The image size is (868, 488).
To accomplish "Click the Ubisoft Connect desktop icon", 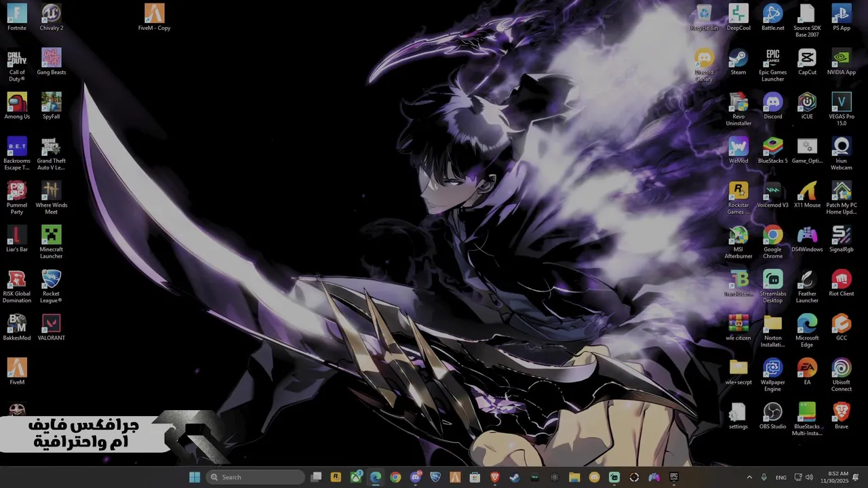I will pyautogui.click(x=842, y=375).
